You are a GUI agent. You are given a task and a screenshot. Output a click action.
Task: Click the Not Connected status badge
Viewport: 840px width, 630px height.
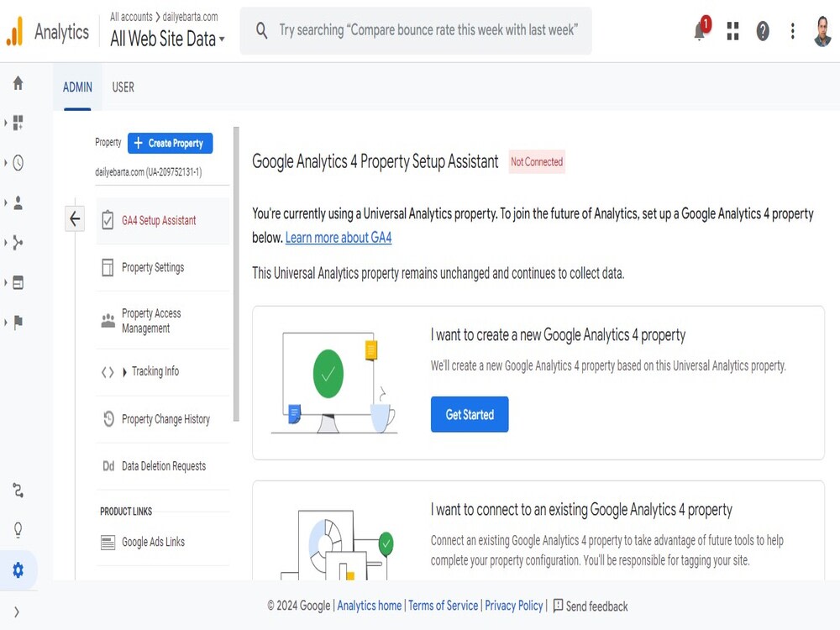point(537,162)
